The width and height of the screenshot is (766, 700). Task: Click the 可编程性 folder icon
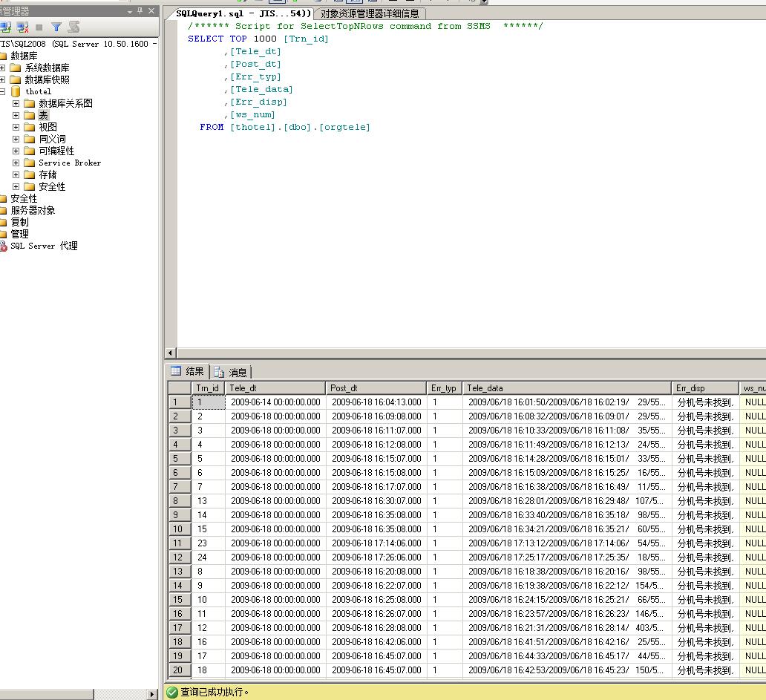pos(29,151)
